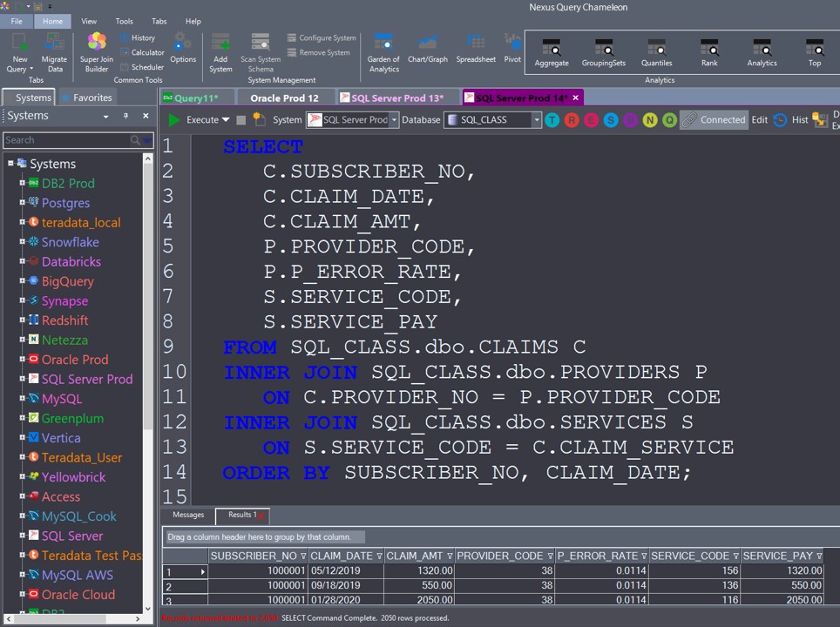Expand the Snowflake tree node
Viewport: 840px width, 627px height.
point(23,242)
